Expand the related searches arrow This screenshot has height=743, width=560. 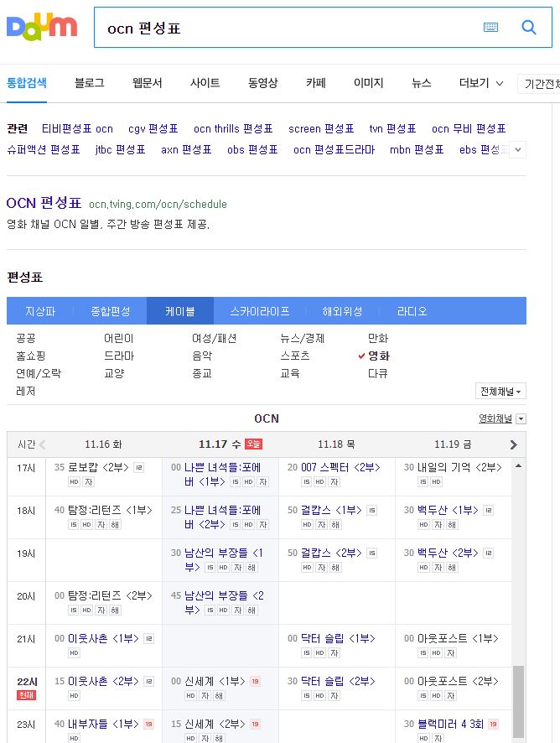coord(518,150)
